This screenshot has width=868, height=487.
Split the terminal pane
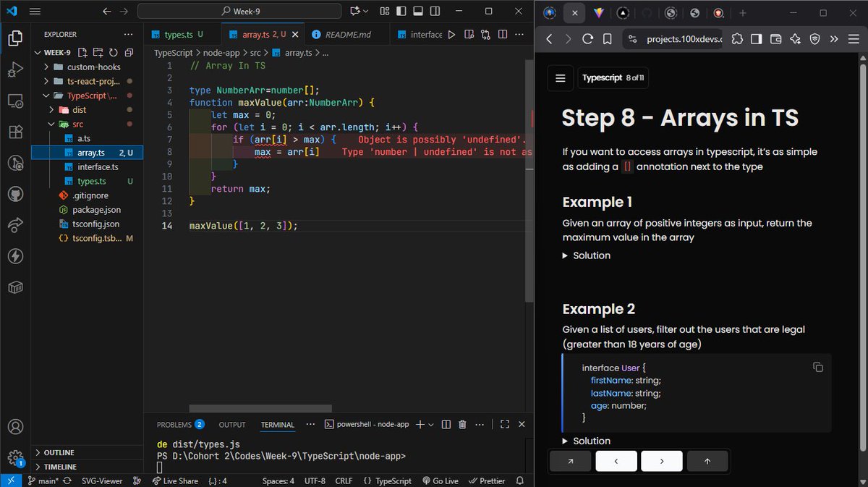(x=446, y=425)
